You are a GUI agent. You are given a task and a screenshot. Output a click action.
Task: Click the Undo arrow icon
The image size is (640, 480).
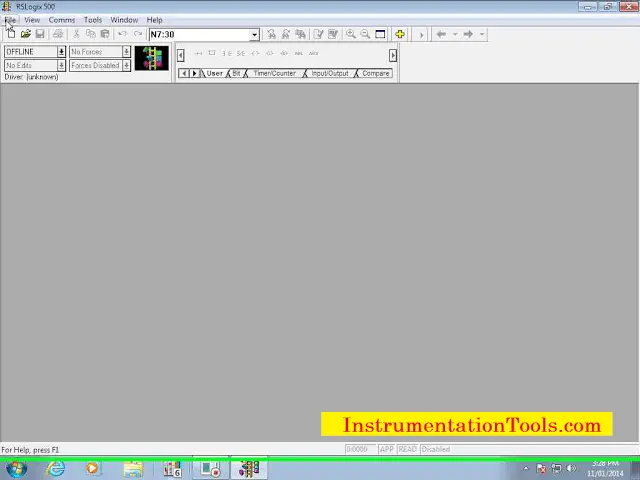click(x=122, y=34)
